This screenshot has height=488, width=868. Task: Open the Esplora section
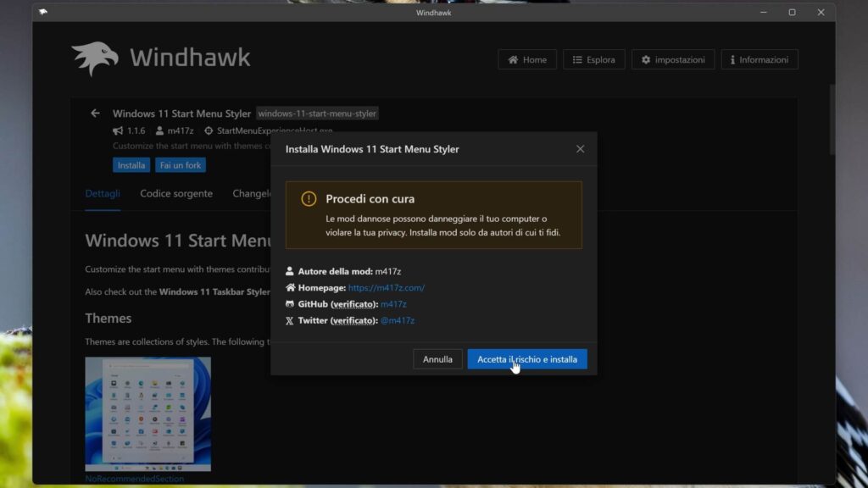593,59
